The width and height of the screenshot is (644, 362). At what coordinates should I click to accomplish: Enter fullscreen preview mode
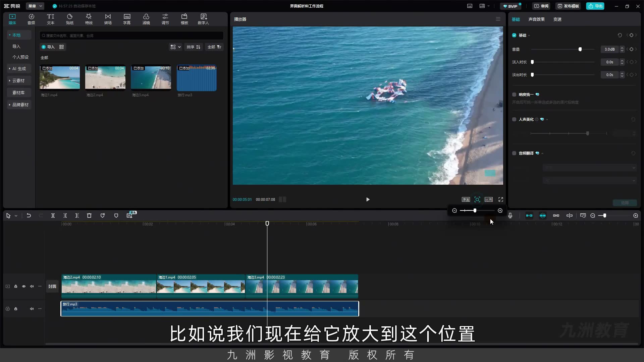pyautogui.click(x=500, y=199)
